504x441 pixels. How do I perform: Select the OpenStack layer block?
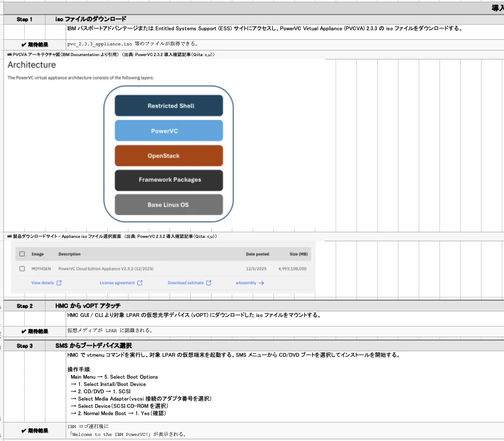pos(169,155)
